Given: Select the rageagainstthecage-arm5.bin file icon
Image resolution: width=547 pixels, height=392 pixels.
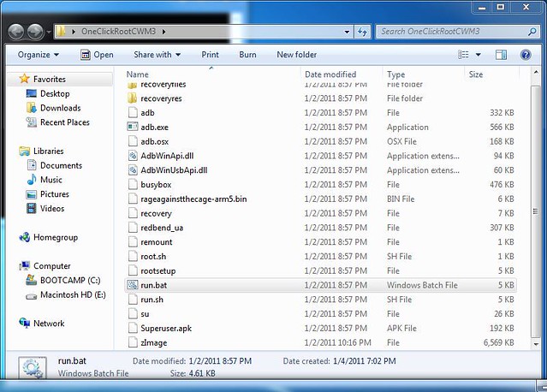Looking at the screenshot, I should pyautogui.click(x=133, y=199).
